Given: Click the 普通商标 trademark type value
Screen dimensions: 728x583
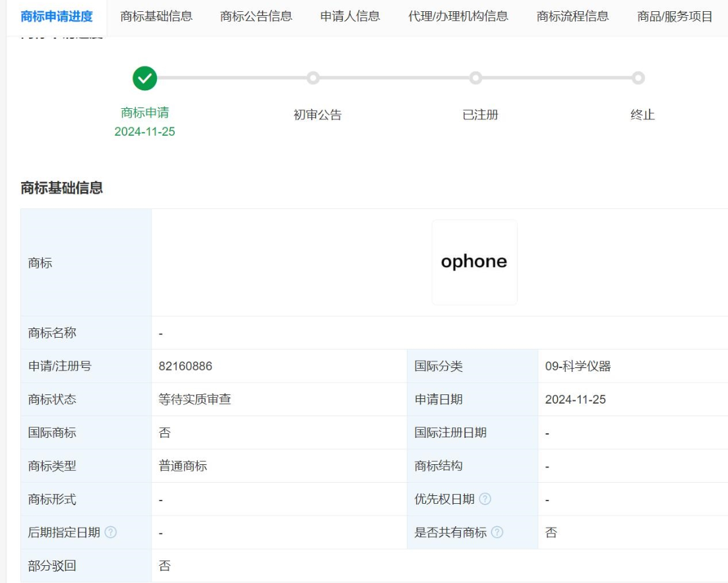Looking at the screenshot, I should pos(183,466).
